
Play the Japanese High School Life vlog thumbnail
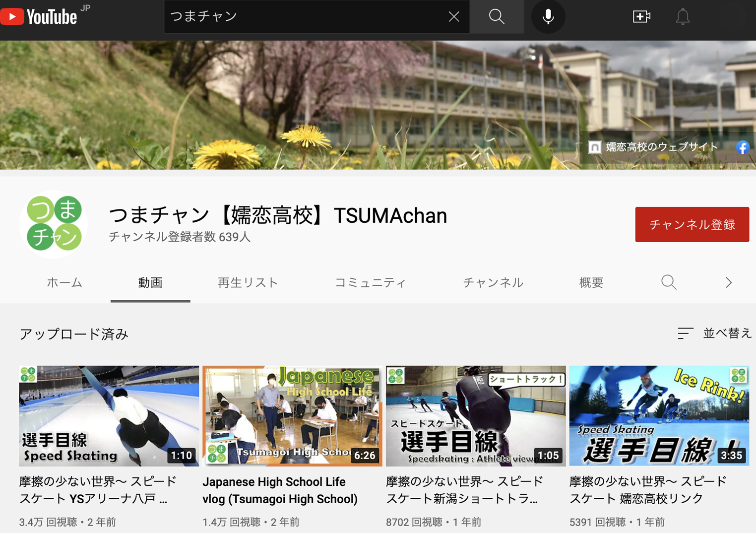pyautogui.click(x=292, y=416)
